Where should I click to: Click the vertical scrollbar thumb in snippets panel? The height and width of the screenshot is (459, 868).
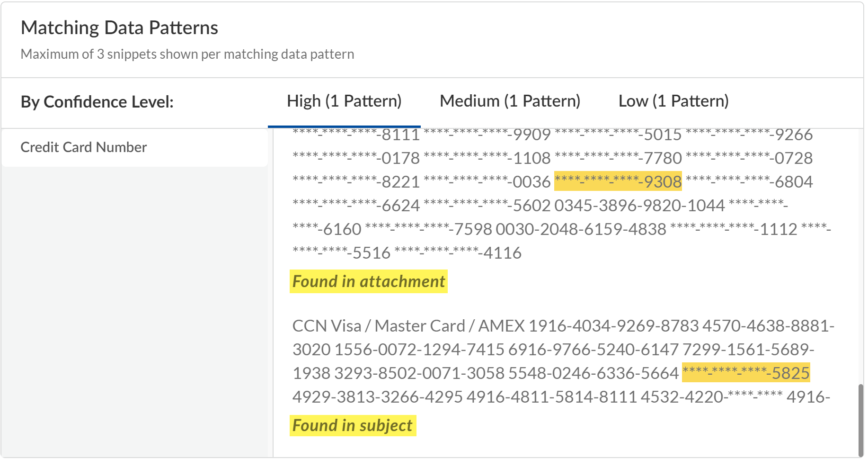click(x=860, y=419)
